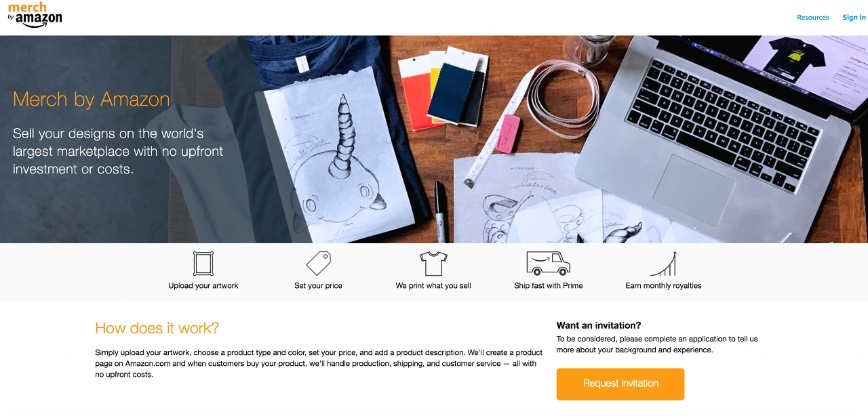Click the royalties growth chart icon
Screen dimensions: 868x416
[663, 263]
